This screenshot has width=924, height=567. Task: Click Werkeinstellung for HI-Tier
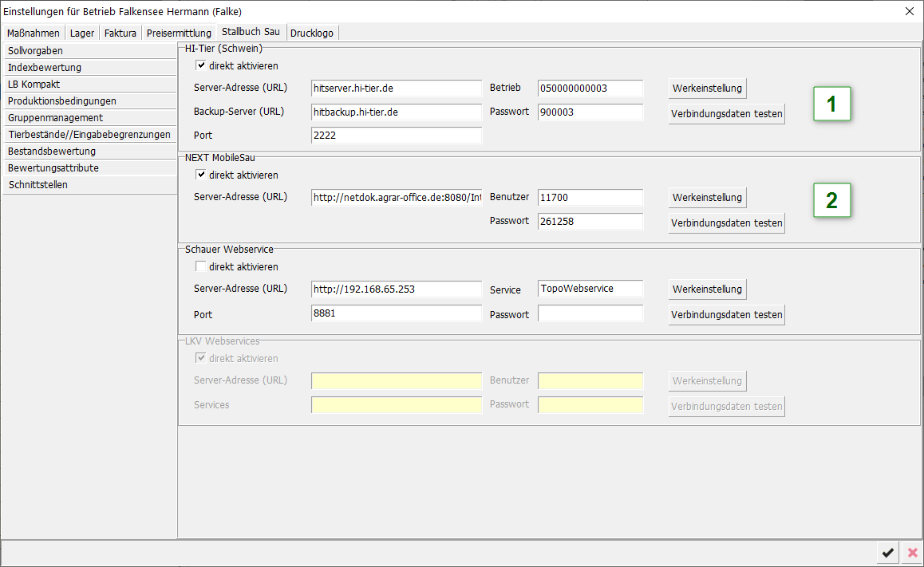(707, 89)
